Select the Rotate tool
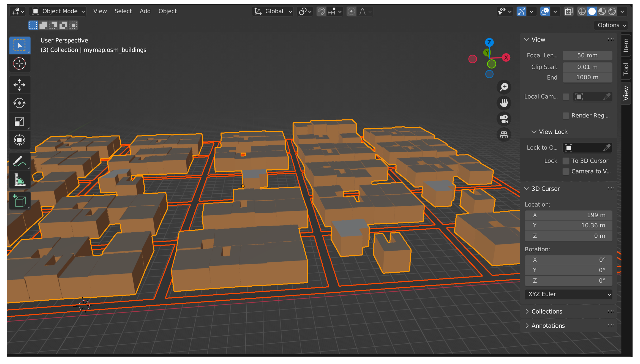 coord(19,103)
